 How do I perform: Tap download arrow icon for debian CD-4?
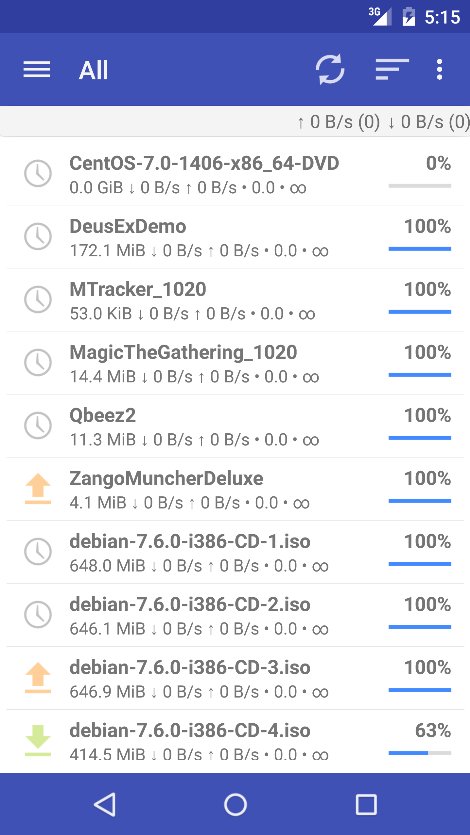point(38,741)
